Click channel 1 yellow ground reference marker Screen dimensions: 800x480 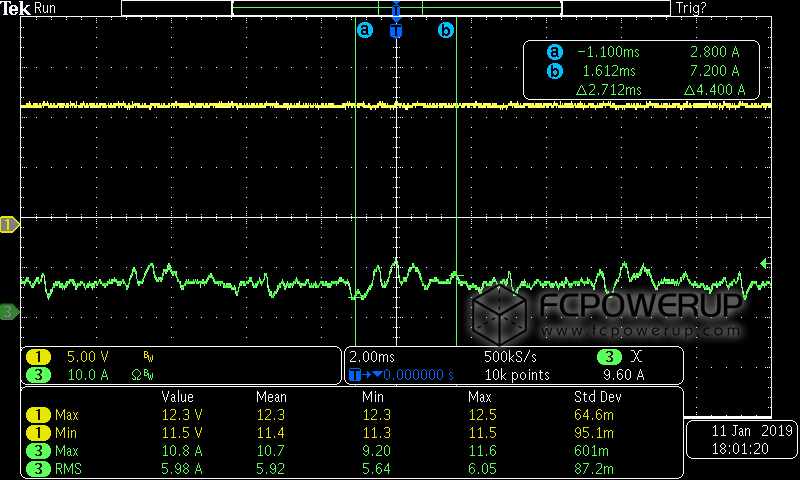9,224
